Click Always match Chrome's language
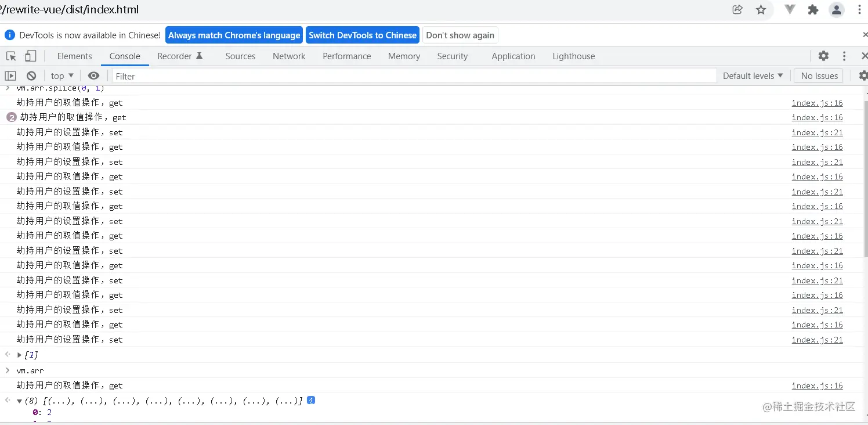 coord(234,35)
